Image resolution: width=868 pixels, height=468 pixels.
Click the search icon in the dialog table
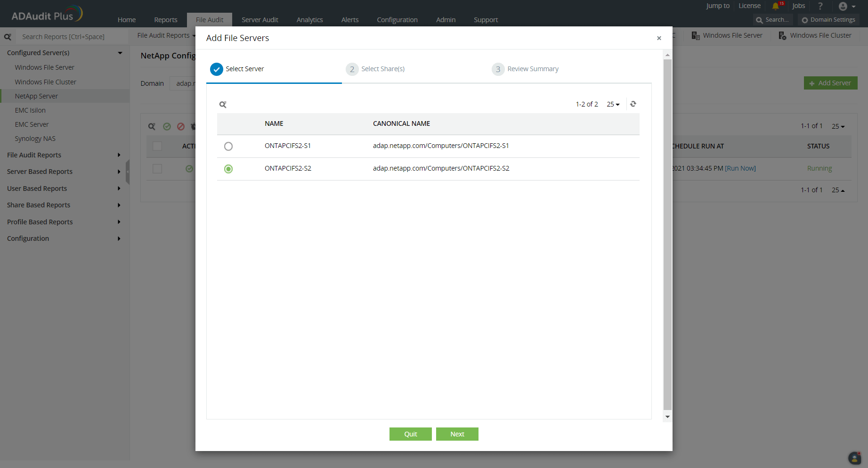(x=223, y=105)
